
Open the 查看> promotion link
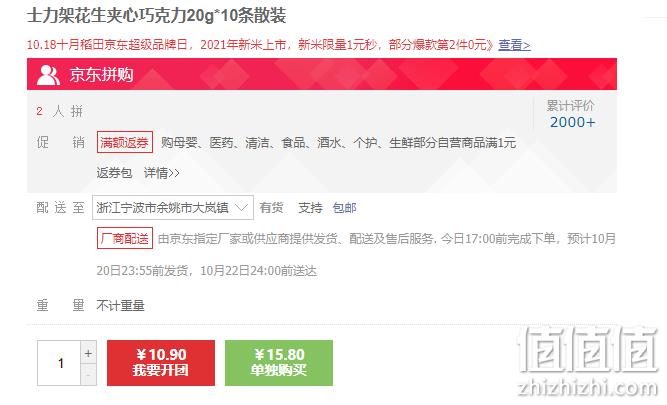(514, 45)
